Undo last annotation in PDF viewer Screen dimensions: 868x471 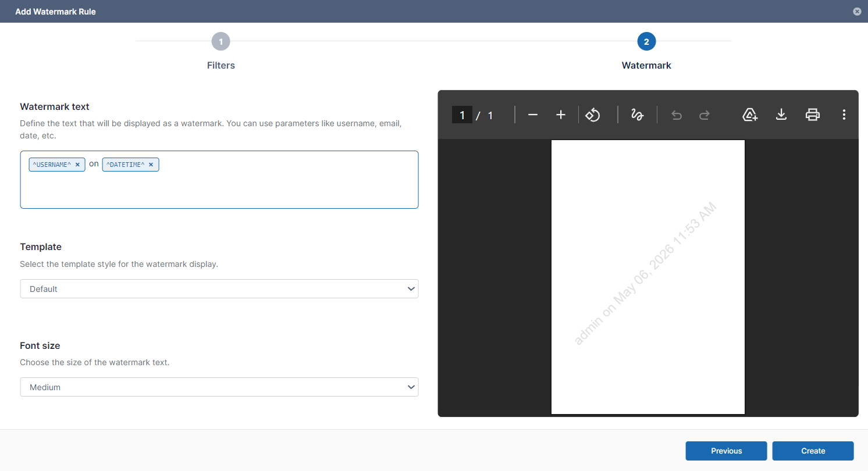(x=676, y=115)
